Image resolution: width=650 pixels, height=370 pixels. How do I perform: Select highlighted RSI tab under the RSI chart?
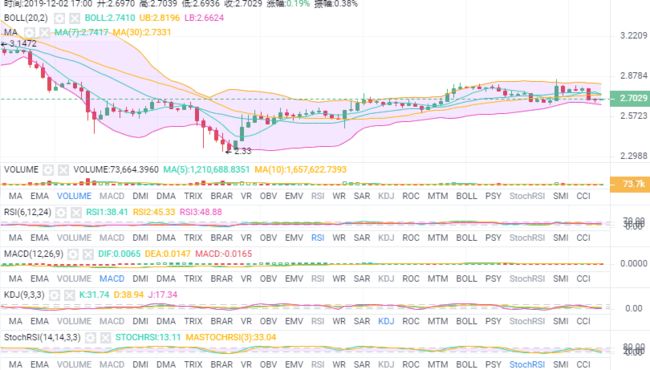318,238
